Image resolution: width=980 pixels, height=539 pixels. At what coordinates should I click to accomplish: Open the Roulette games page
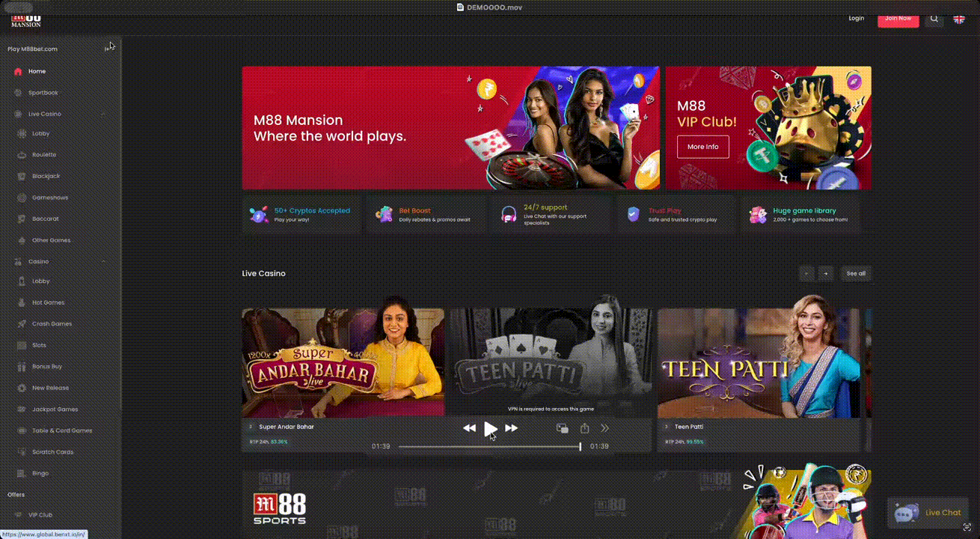[x=44, y=155]
